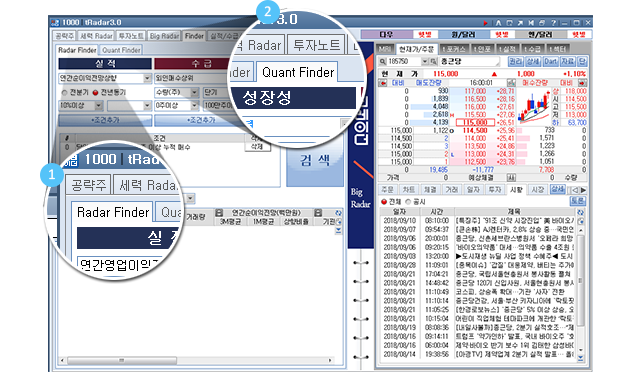640x375 pixels.
Task: Click the next tabs arrow beside 상세 button
Action: 583,190
